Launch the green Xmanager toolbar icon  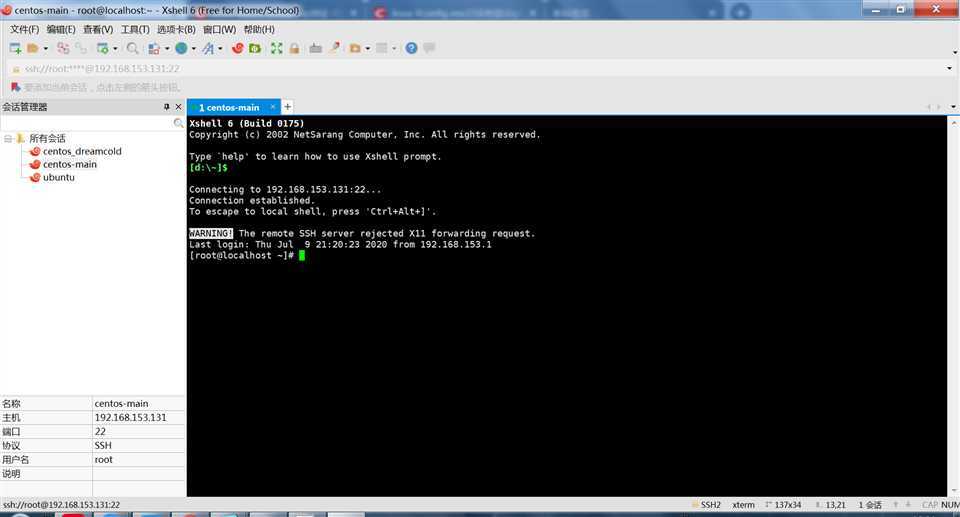pyautogui.click(x=255, y=48)
